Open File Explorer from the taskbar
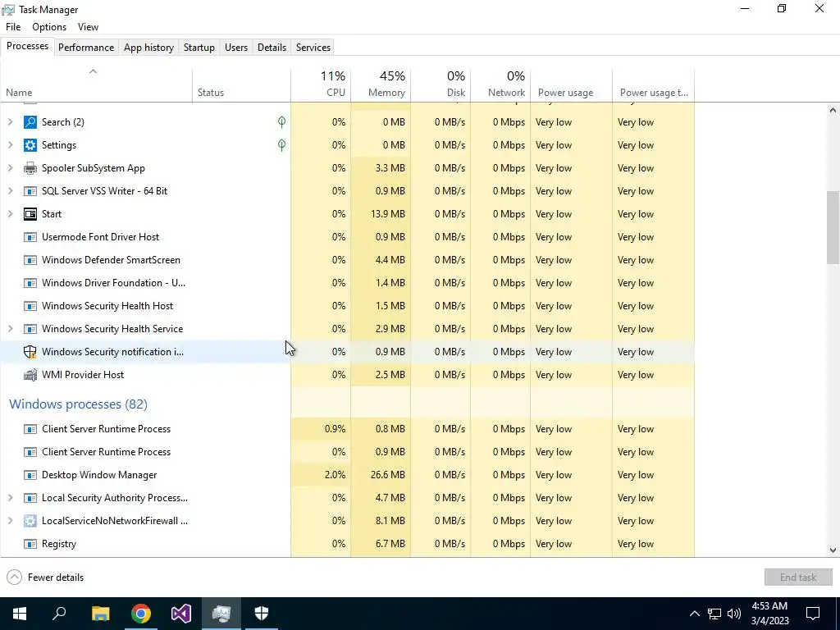This screenshot has height=630, width=840. pos(100,614)
